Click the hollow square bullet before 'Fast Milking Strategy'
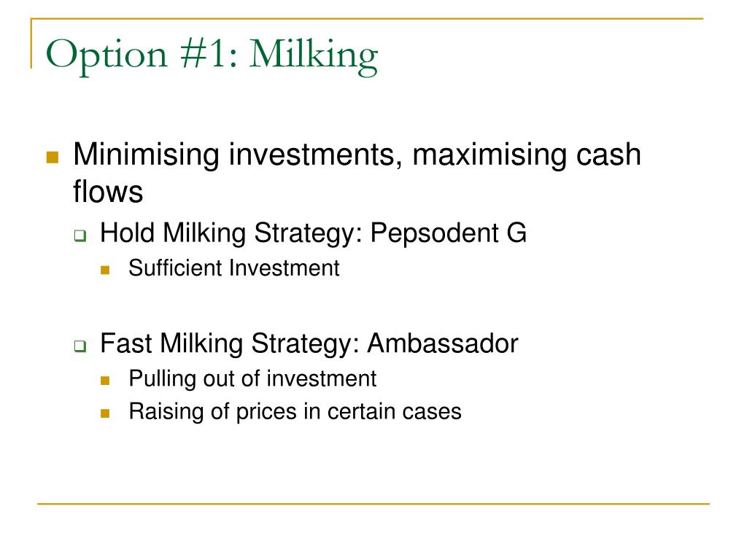Screen dimensions: 747x560 click(x=80, y=346)
